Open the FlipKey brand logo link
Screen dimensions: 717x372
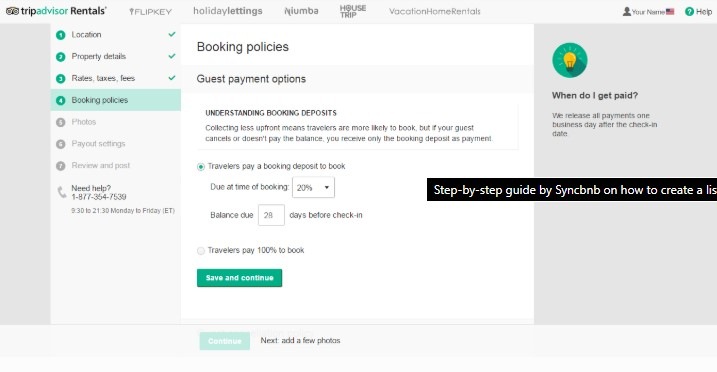(150, 11)
